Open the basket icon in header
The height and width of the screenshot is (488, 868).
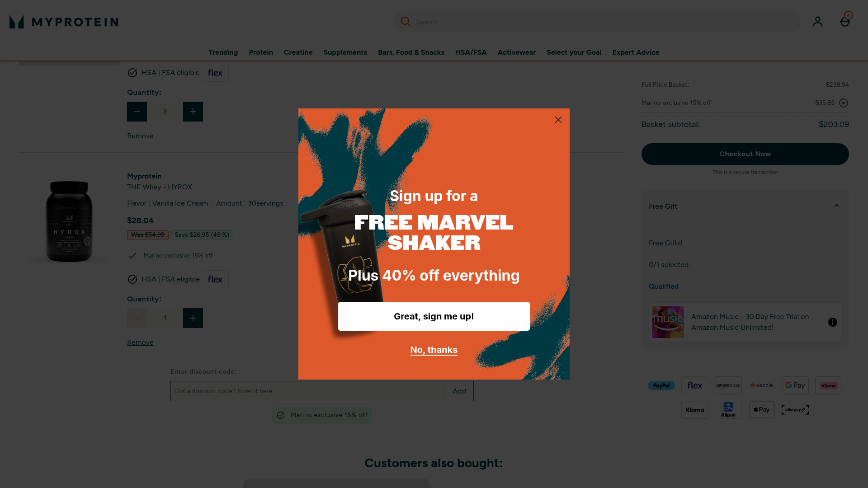pyautogui.click(x=844, y=21)
